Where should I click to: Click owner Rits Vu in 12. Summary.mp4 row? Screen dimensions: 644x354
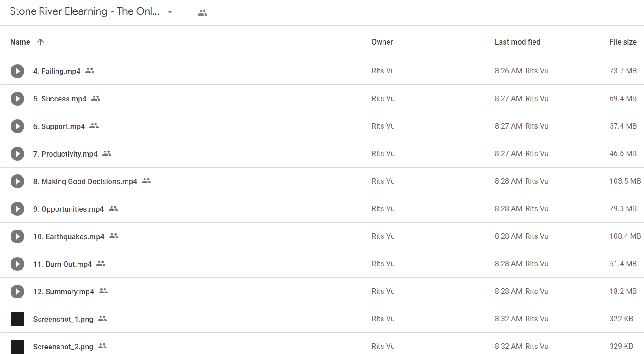click(383, 292)
